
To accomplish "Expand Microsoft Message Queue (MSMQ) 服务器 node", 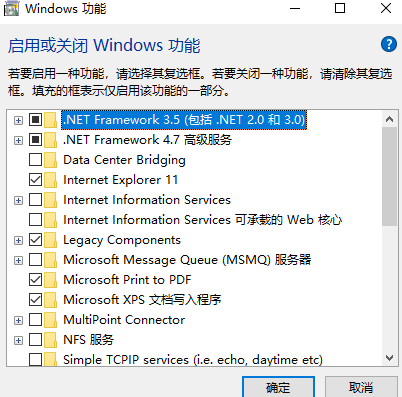I will [x=19, y=260].
